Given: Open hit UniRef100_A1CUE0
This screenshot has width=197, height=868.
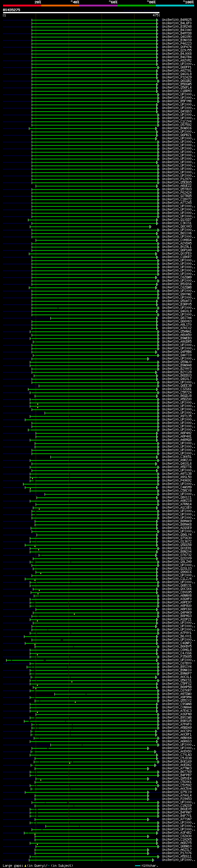Looking at the screenshot, I should (177, 507).
